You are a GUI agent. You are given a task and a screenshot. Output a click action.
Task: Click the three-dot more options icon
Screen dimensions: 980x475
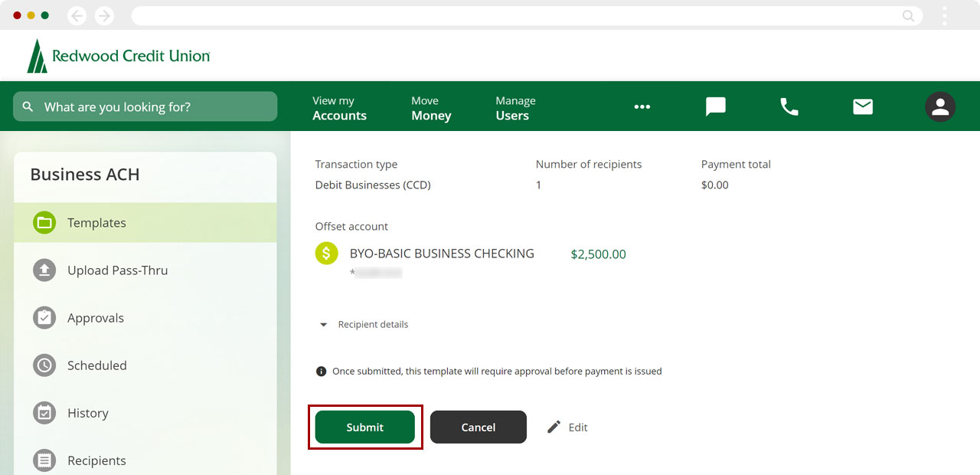642,107
